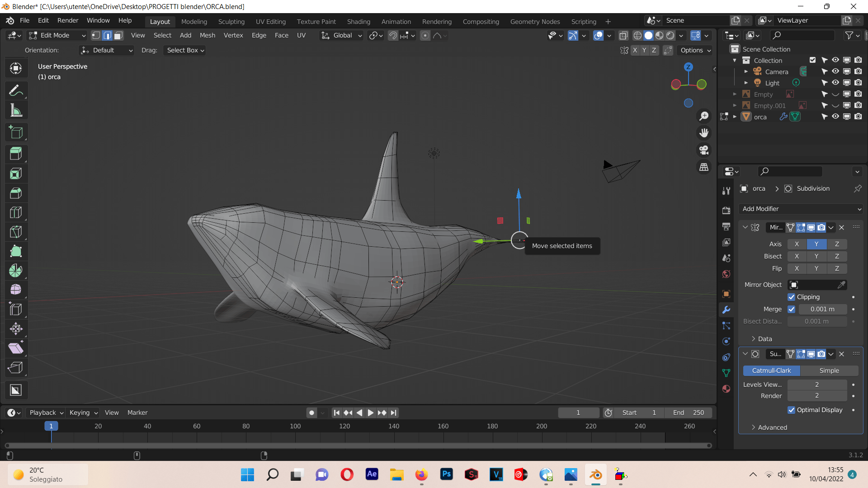Viewport: 868px width, 488px height.
Task: Select the Measure tool
Action: 16,110
